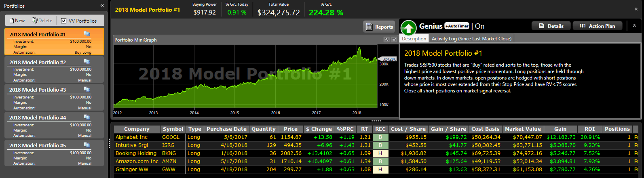Click copy icon on 2018 Model Portfolio #1

87,34
